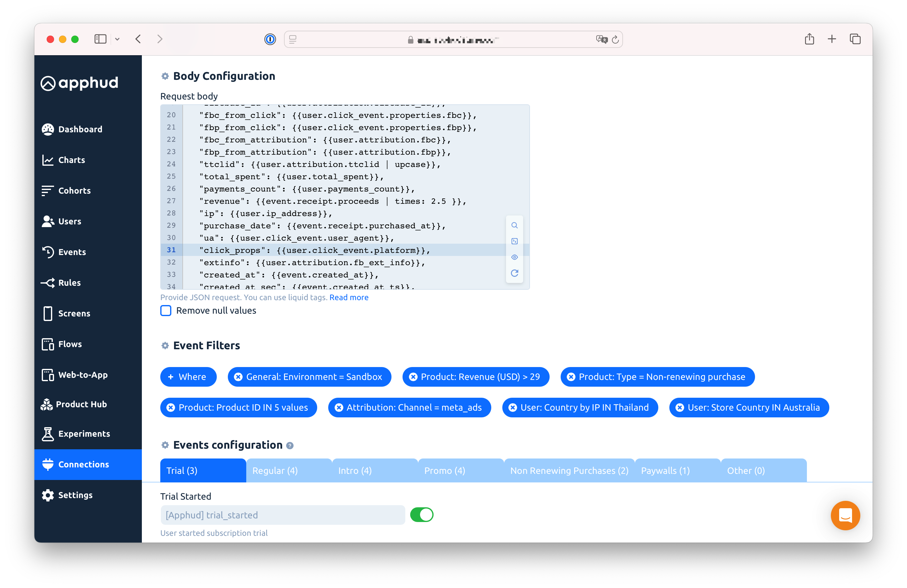This screenshot has height=588, width=907.
Task: Open the Read more link
Action: coord(349,297)
